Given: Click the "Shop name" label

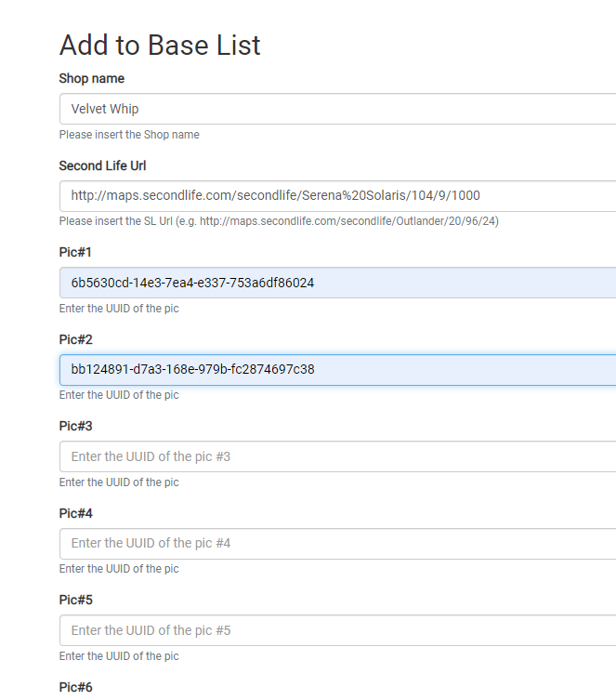Looking at the screenshot, I should coord(91,79).
